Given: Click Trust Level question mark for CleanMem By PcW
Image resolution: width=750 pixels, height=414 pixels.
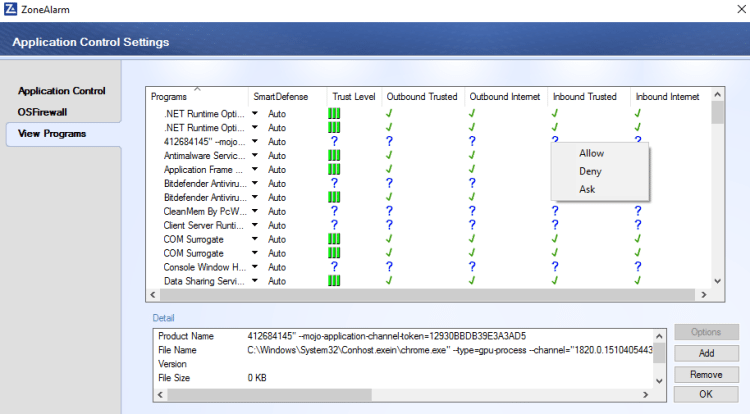Looking at the screenshot, I should [x=334, y=211].
